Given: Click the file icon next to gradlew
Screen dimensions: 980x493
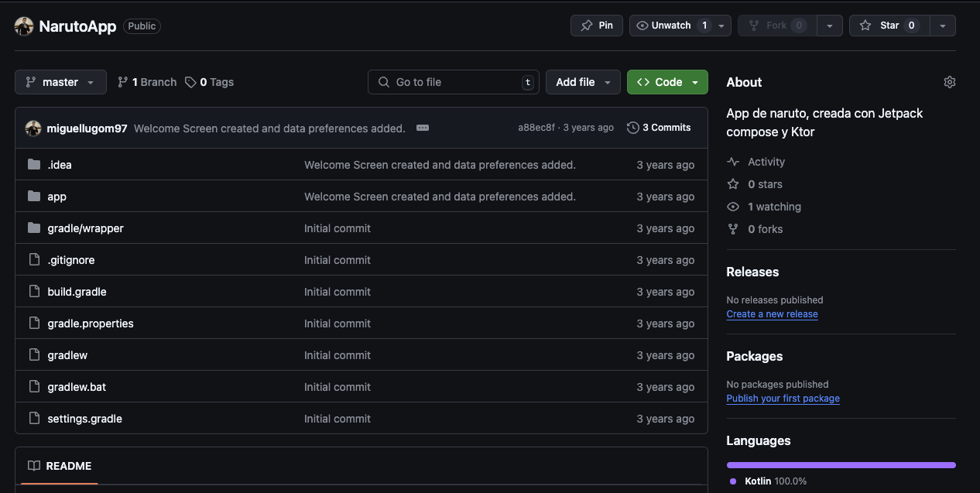Looking at the screenshot, I should tap(34, 355).
